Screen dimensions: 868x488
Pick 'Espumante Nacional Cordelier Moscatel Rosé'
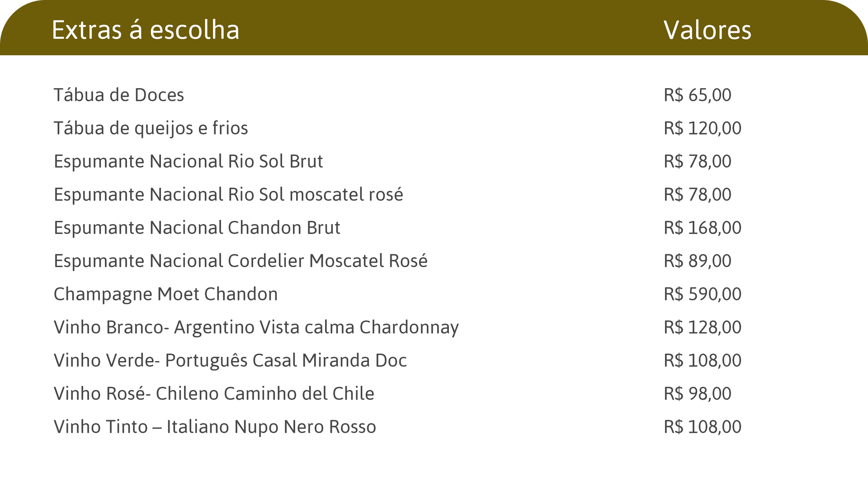point(241,261)
